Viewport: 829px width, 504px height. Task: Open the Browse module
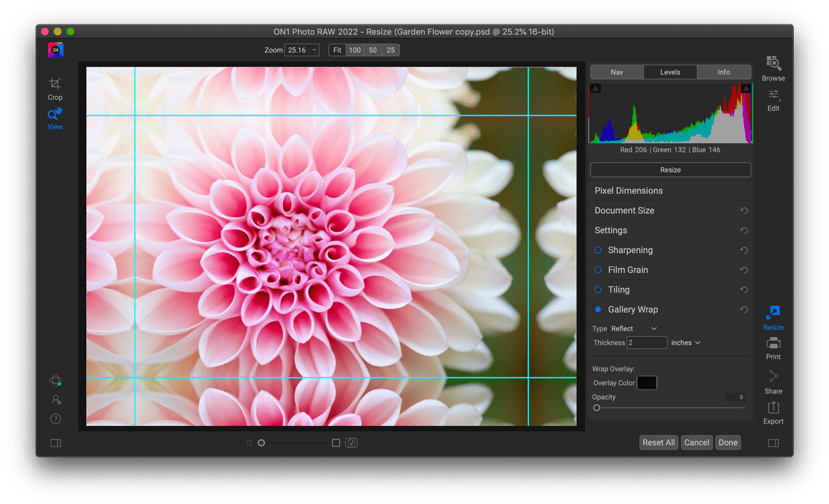pos(773,68)
